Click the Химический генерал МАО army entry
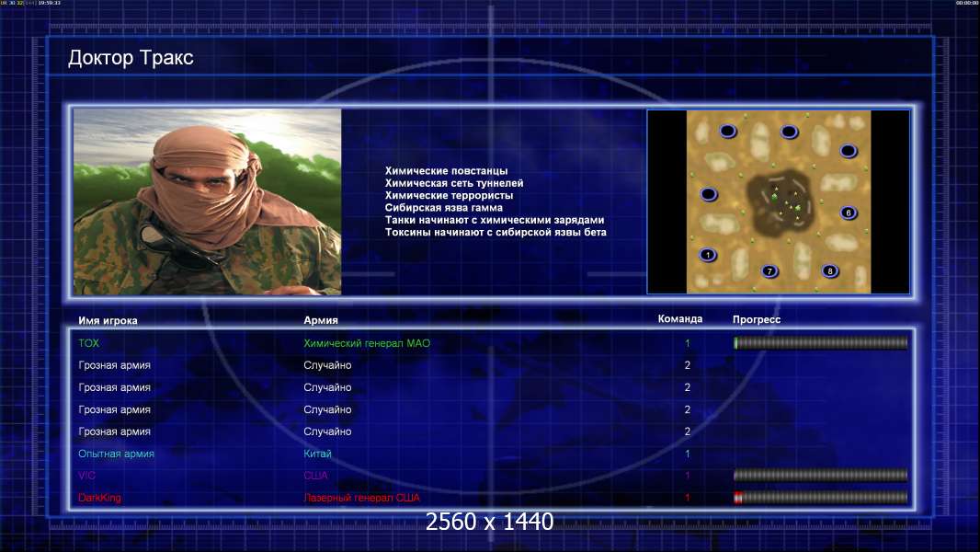Viewport: 980px width, 552px height. click(367, 343)
